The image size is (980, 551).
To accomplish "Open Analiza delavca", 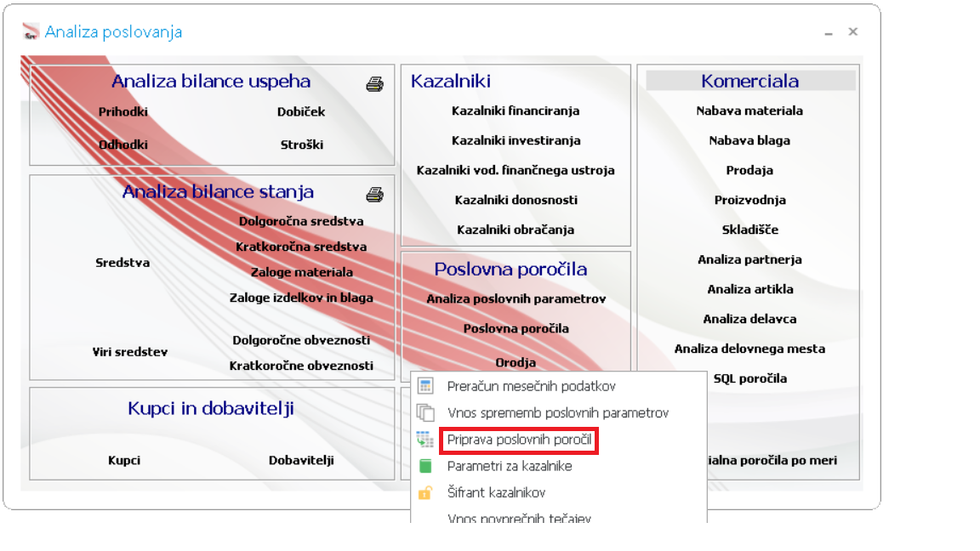I will click(749, 319).
